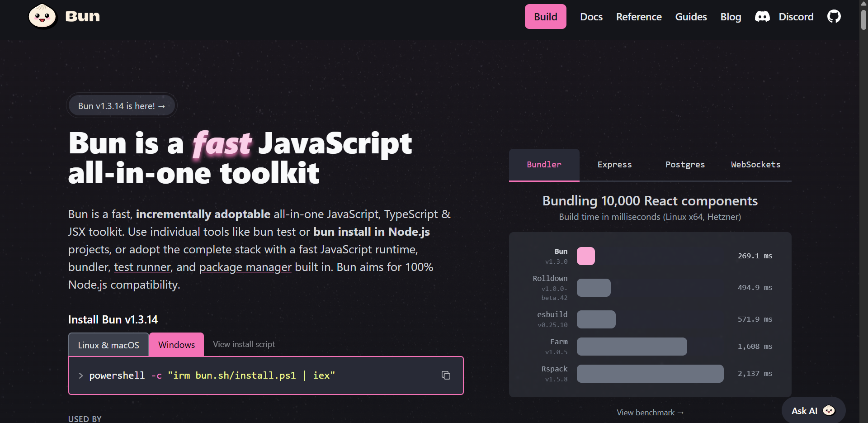Click the Bun mascot logo icon

coord(42,16)
